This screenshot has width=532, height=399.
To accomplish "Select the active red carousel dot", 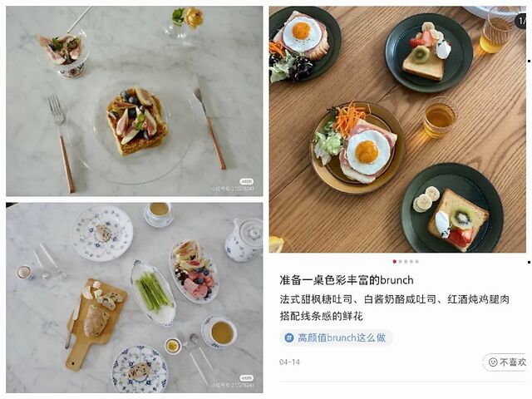I will point(394,262).
